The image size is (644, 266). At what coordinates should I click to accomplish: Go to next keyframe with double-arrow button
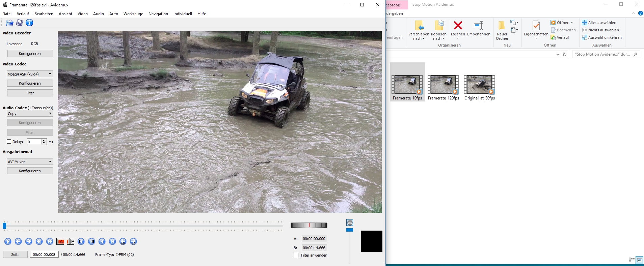(x=50, y=241)
